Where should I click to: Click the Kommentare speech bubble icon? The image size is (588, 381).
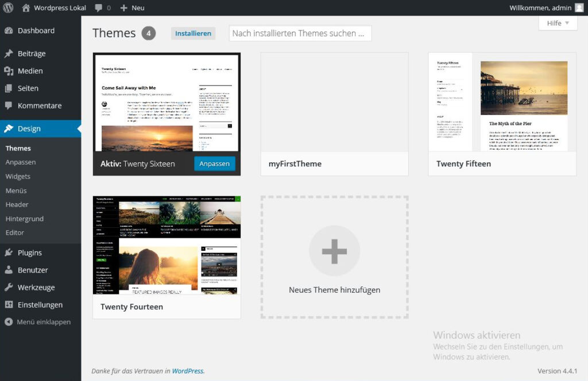(9, 106)
